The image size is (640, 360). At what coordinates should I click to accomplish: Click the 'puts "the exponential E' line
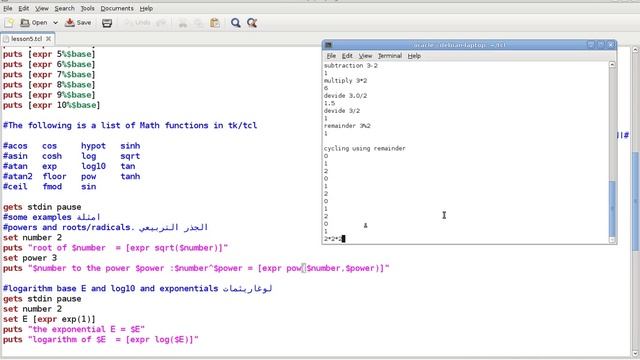[x=73, y=329]
